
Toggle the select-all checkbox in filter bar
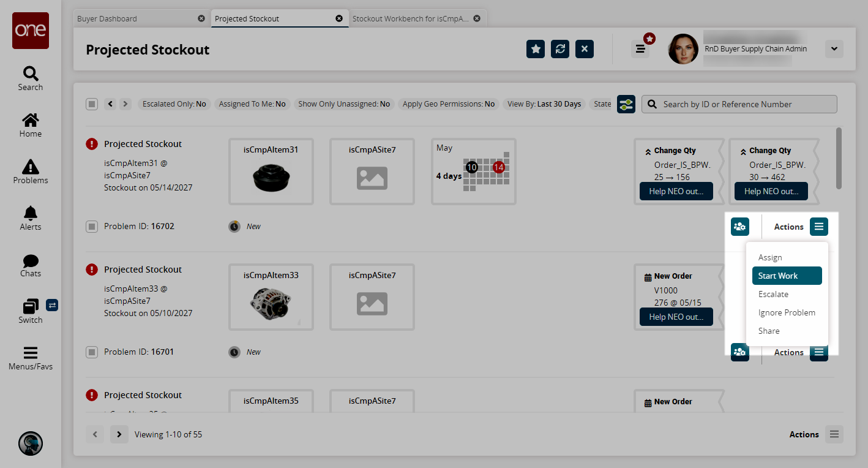92,104
